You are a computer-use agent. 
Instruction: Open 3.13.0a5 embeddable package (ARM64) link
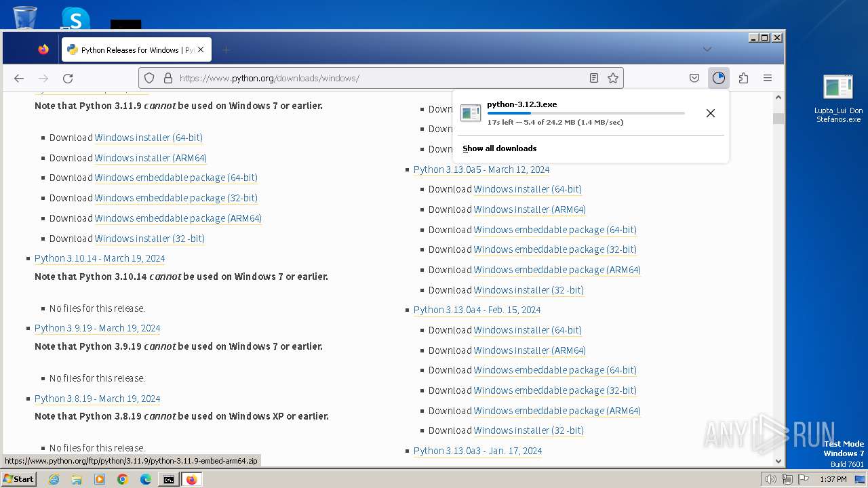coord(557,270)
